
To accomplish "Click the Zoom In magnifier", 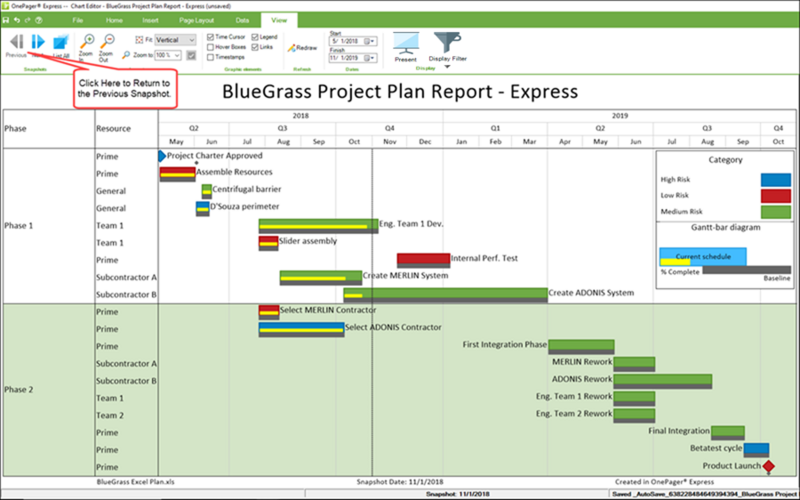I will tap(87, 41).
